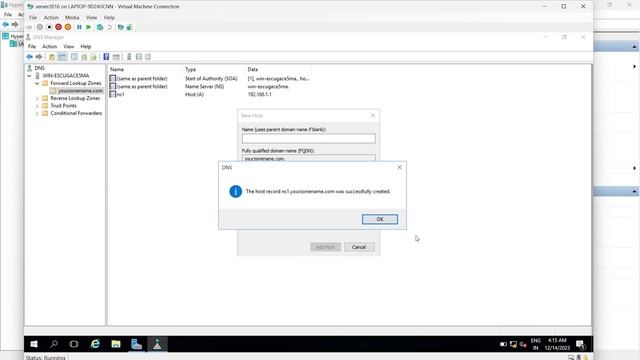
Task: Collapse Forward Lookup Zones node
Action: click(x=37, y=83)
